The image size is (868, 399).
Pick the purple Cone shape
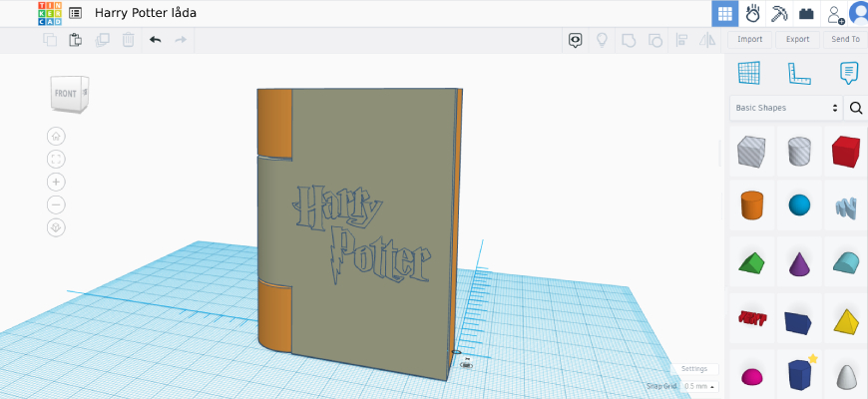click(799, 263)
